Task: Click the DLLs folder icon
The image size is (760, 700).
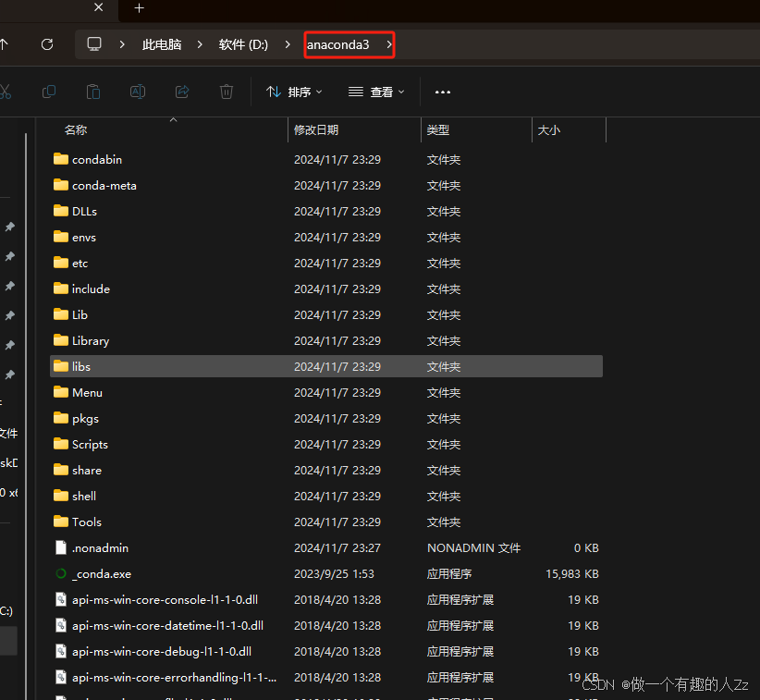Action: 61,211
